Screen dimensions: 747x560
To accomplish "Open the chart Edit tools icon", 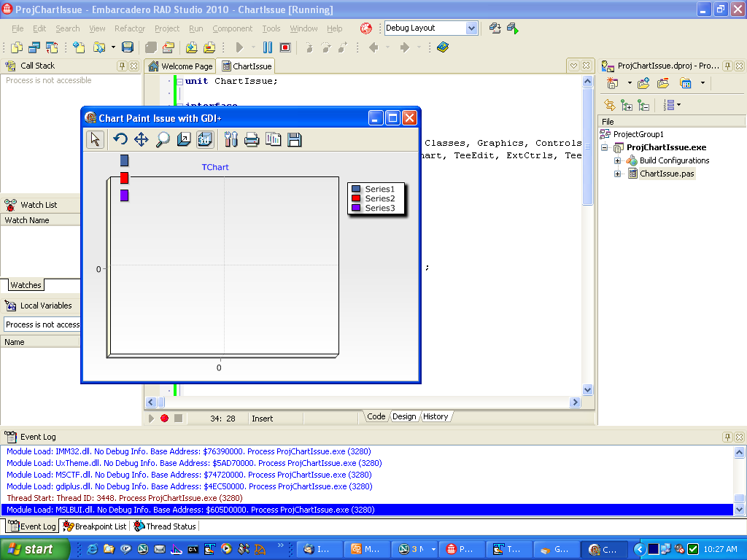I will [231, 139].
